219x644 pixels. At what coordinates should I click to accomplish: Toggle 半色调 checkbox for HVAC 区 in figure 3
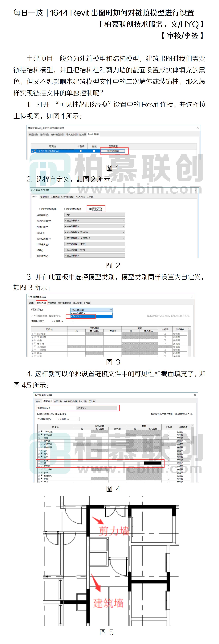tap(165, 334)
